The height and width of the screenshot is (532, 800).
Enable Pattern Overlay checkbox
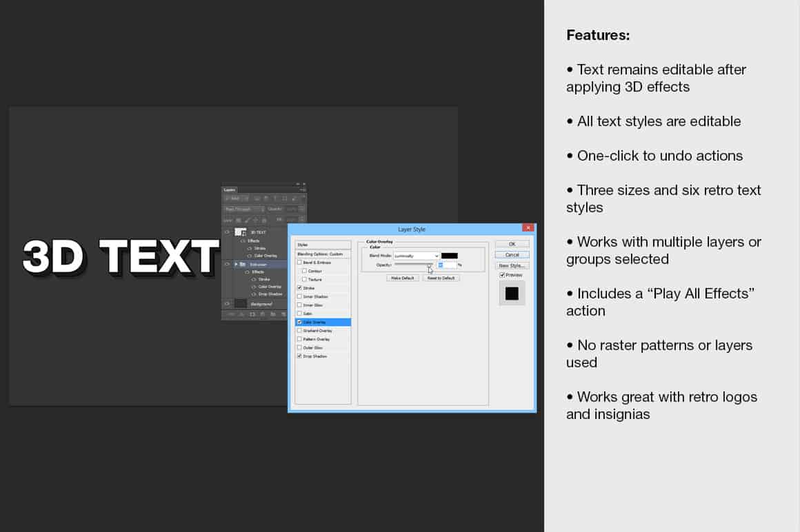[x=299, y=339]
